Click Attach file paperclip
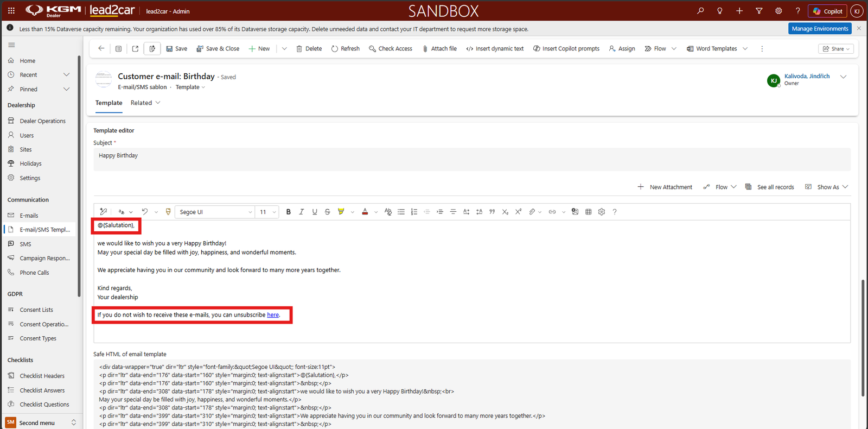The image size is (868, 429). 425,49
